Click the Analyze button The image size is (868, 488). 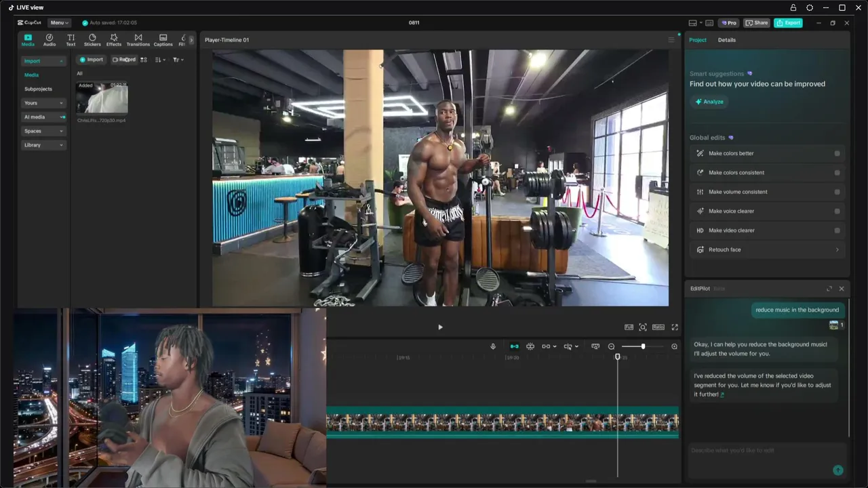click(709, 102)
